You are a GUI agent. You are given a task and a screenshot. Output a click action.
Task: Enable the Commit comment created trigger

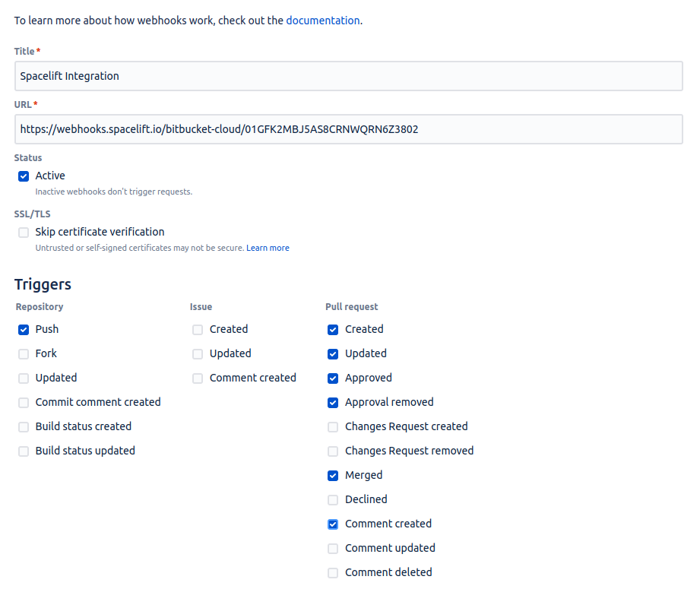(24, 402)
